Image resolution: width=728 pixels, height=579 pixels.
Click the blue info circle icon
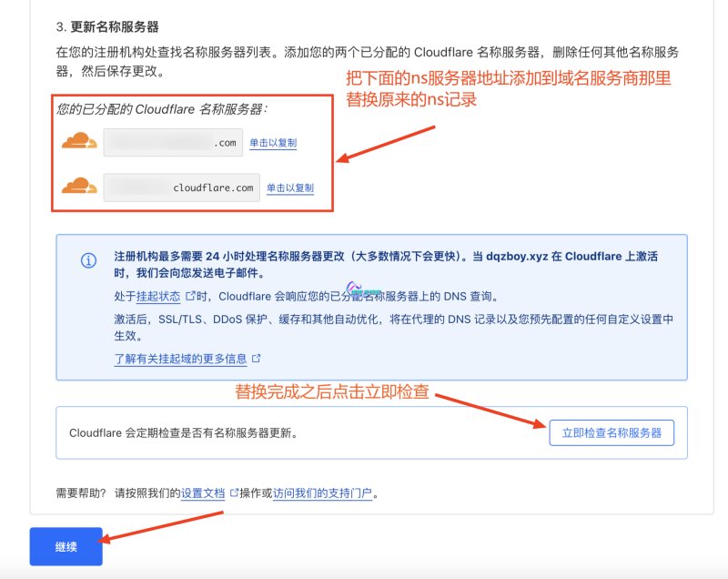tap(88, 260)
